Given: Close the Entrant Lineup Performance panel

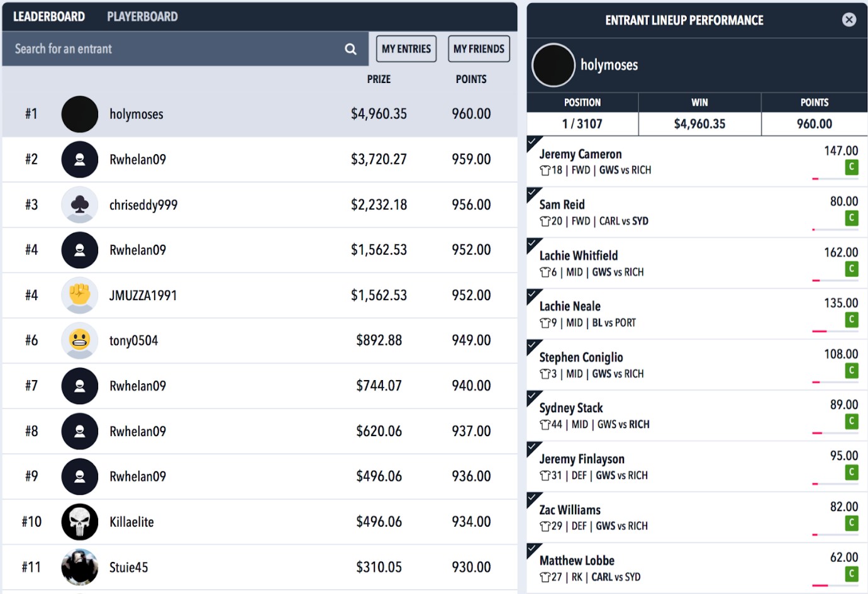Looking at the screenshot, I should click(849, 20).
